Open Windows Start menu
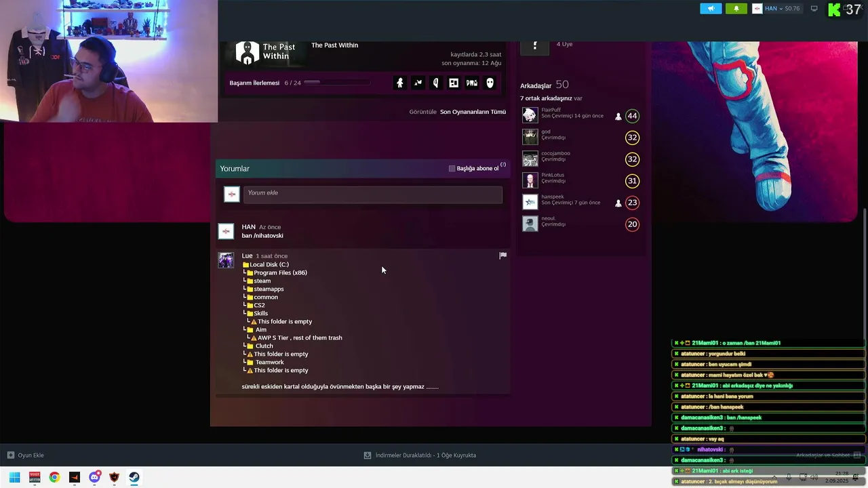 pyautogui.click(x=14, y=477)
